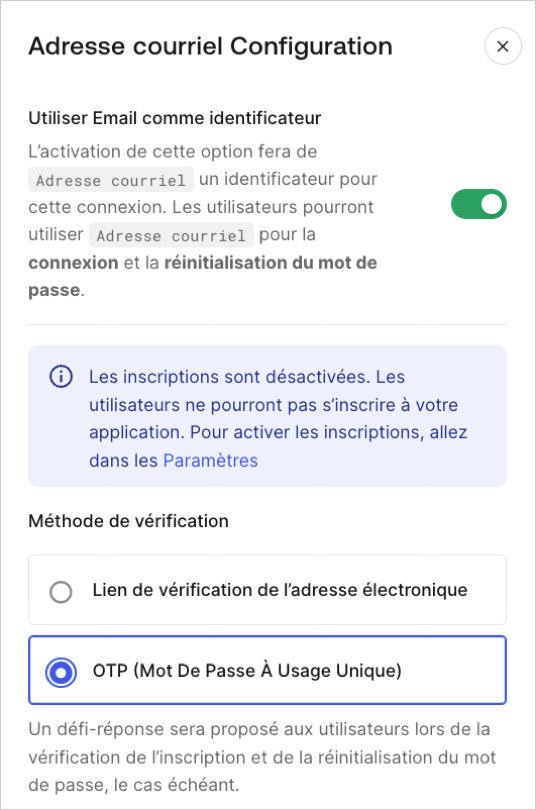This screenshot has height=810, width=536.
Task: Click the 'Adresse courriel Configuration' title
Action: (211, 46)
